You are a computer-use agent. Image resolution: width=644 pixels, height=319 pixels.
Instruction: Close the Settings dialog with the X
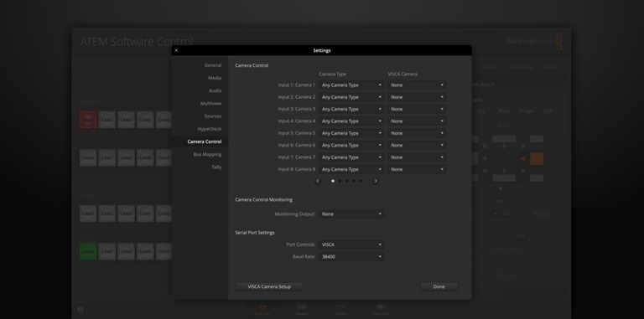pyautogui.click(x=176, y=50)
